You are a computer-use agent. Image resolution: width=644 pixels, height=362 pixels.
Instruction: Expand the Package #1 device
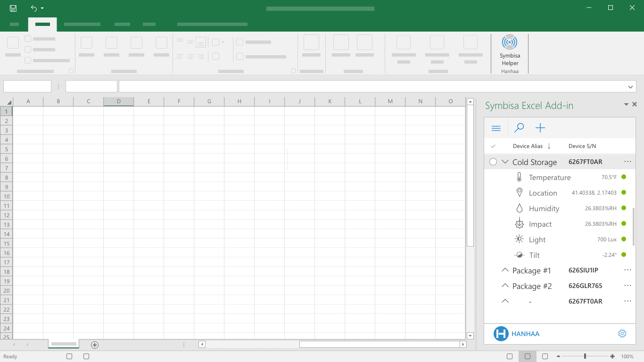coord(505,270)
